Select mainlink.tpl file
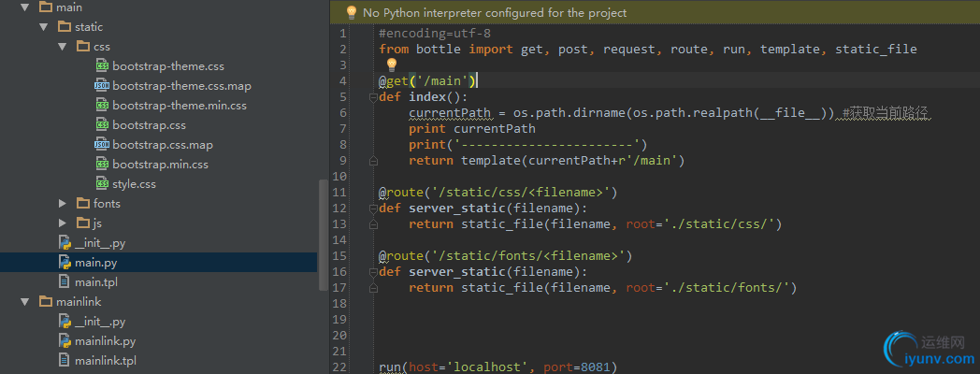 pyautogui.click(x=106, y=360)
